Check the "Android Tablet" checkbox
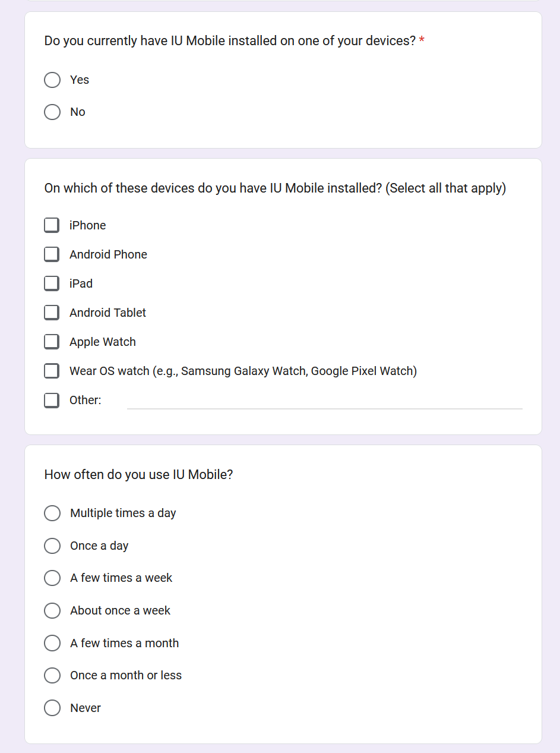Screen dimensions: 560x753 (52, 313)
